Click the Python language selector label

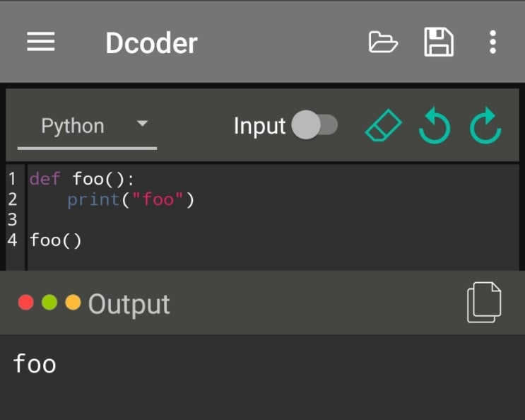pyautogui.click(x=72, y=126)
